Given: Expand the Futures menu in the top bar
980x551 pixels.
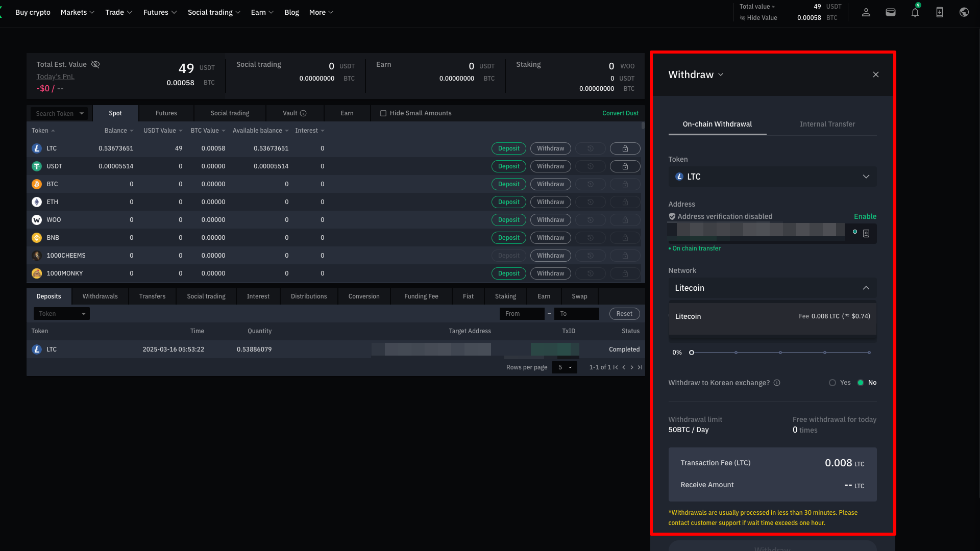Looking at the screenshot, I should tap(160, 12).
